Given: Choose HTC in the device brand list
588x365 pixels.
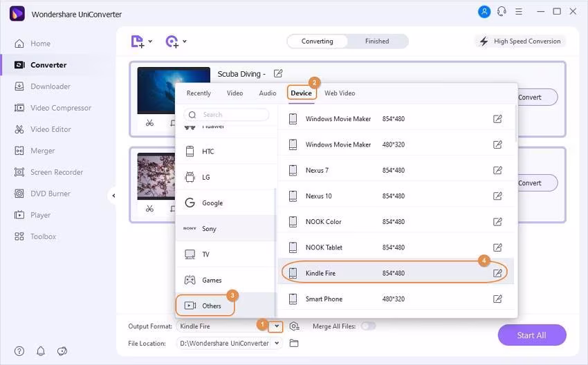Looking at the screenshot, I should 226,151.
